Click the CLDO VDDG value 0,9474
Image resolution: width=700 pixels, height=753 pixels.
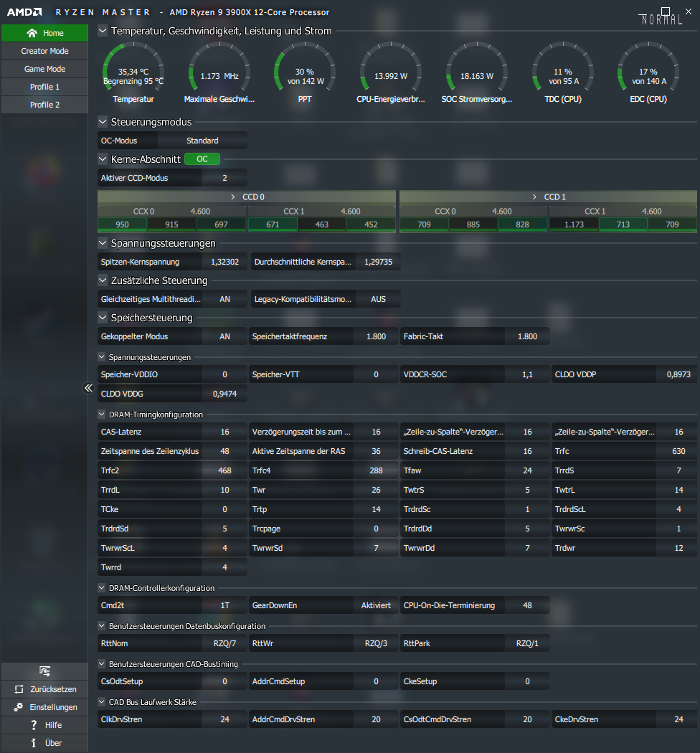(x=224, y=393)
